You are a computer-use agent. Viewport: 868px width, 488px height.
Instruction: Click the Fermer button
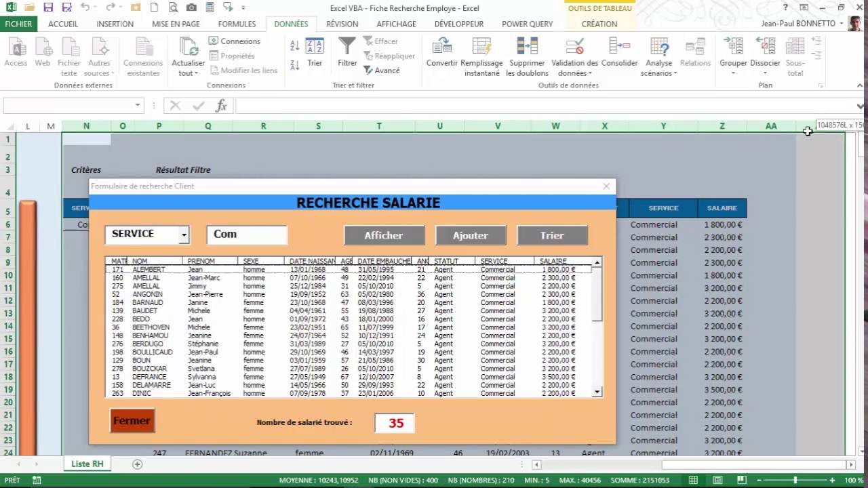coord(132,421)
